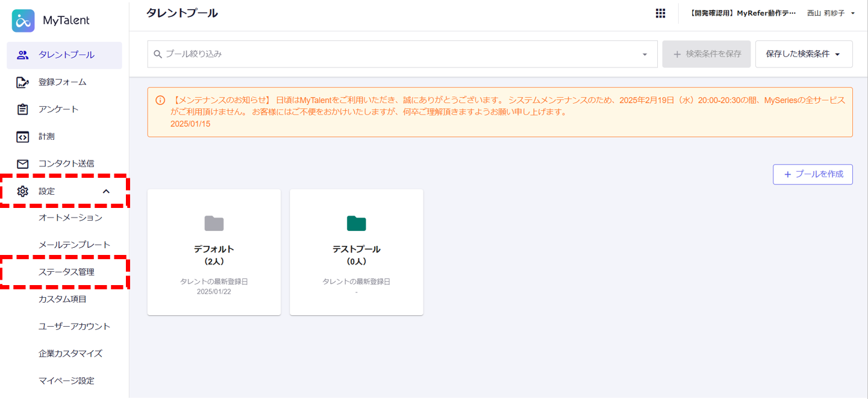The height and width of the screenshot is (399, 868).
Task: Click the アンケート clipboard icon
Action: [23, 110]
